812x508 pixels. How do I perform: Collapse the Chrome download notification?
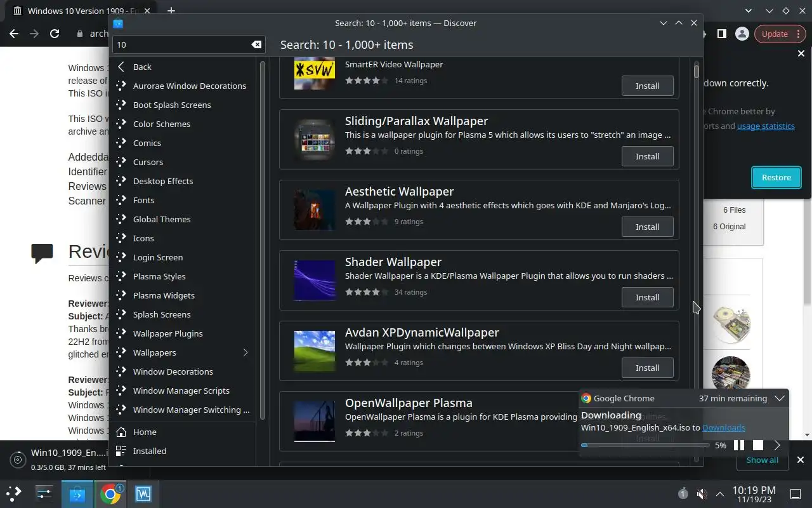tap(780, 398)
